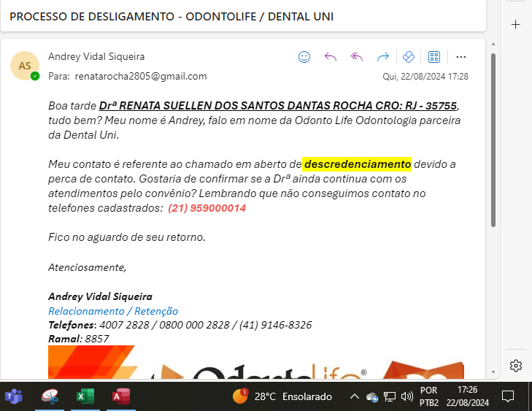Image resolution: width=532 pixels, height=411 pixels.
Task: Open the clock showing 17:26 22/08/2024
Action: (x=468, y=396)
